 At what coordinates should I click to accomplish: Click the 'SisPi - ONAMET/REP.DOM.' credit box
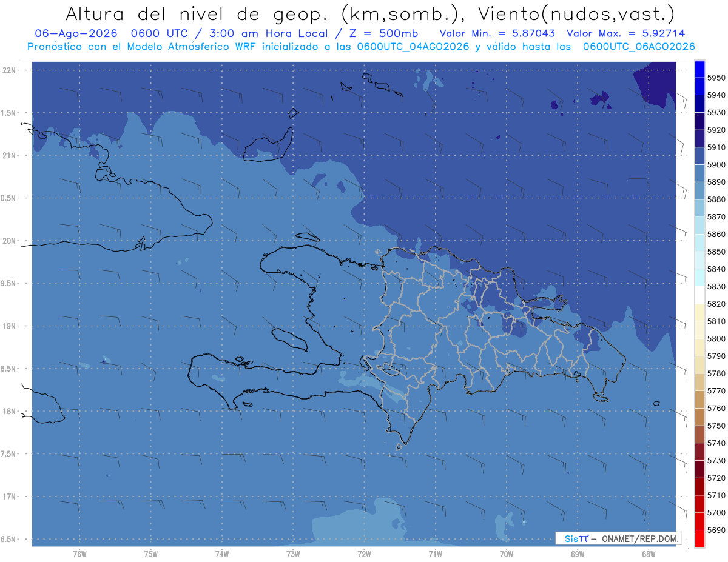coord(618,538)
